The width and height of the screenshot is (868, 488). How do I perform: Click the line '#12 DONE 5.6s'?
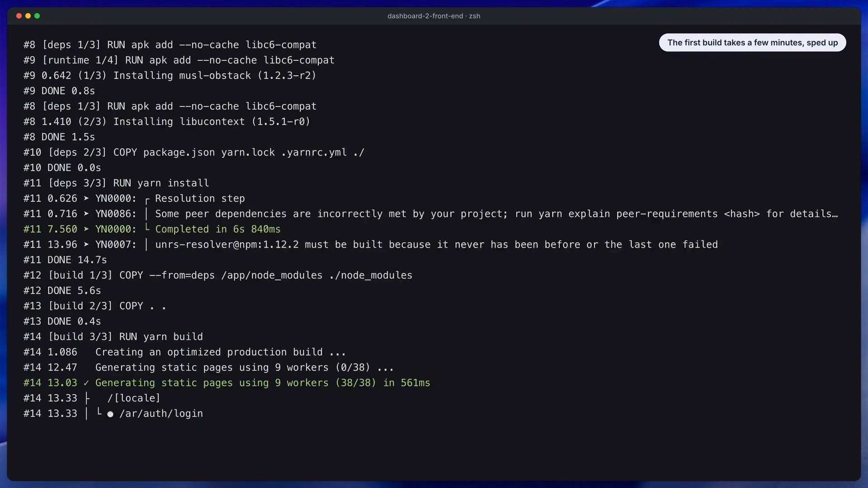point(62,291)
